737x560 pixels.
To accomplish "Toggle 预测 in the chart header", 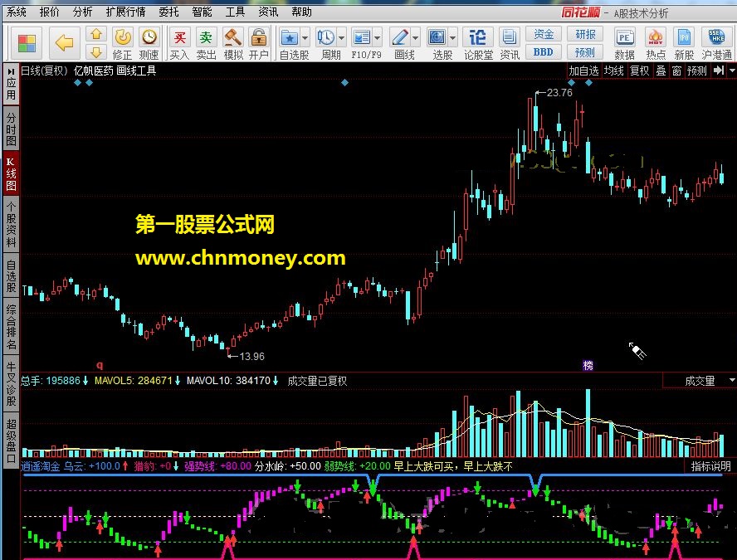I will (696, 71).
